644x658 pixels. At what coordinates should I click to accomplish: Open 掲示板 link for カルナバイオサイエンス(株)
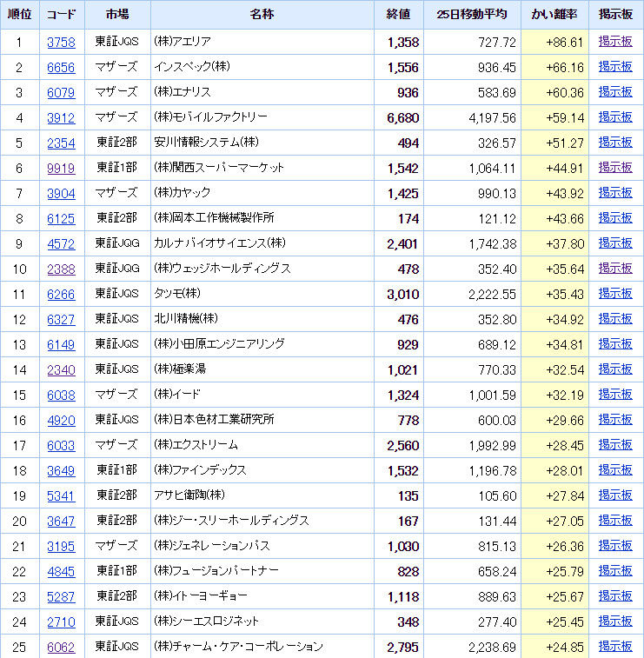pos(615,243)
